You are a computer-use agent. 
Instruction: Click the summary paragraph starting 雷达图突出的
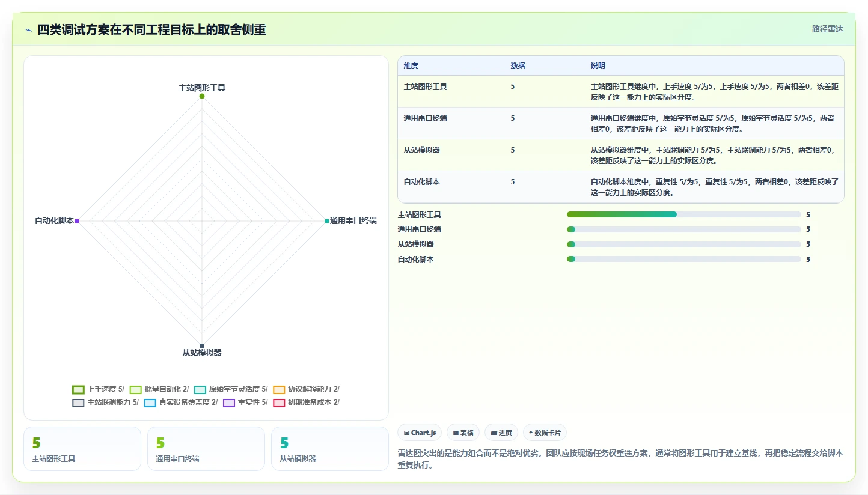[620, 459]
